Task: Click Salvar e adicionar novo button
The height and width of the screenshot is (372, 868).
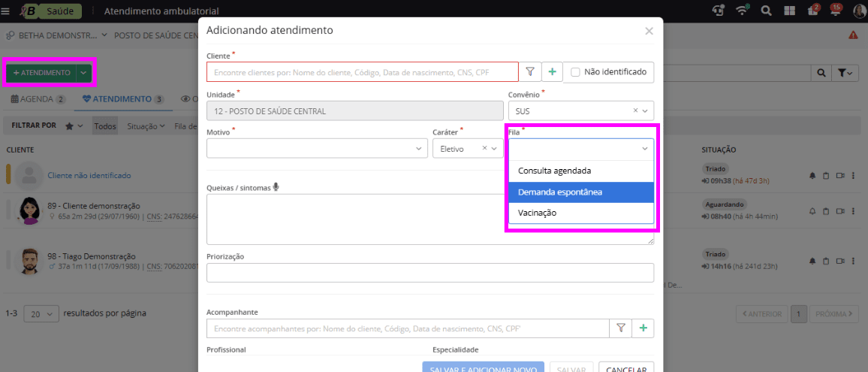Action: point(483,367)
